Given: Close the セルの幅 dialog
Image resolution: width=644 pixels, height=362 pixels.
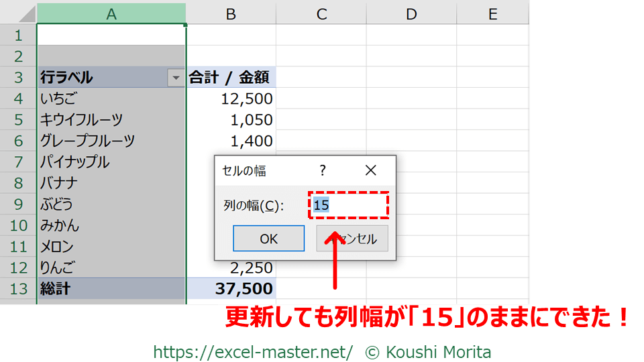Looking at the screenshot, I should tap(370, 170).
